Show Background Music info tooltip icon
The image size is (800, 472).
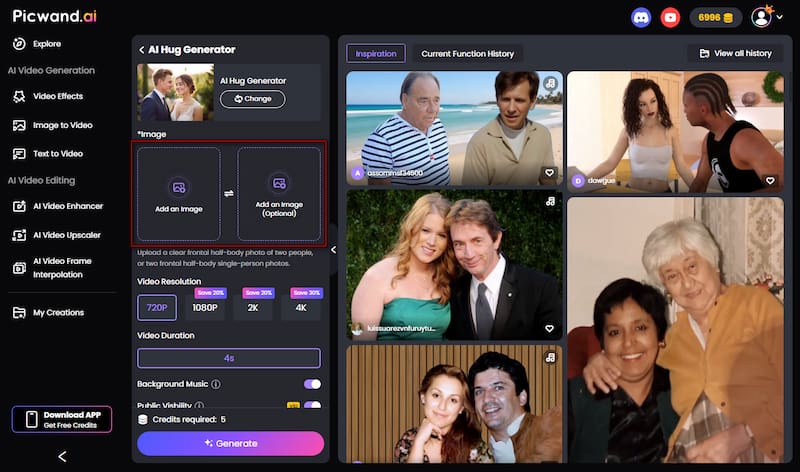click(216, 384)
